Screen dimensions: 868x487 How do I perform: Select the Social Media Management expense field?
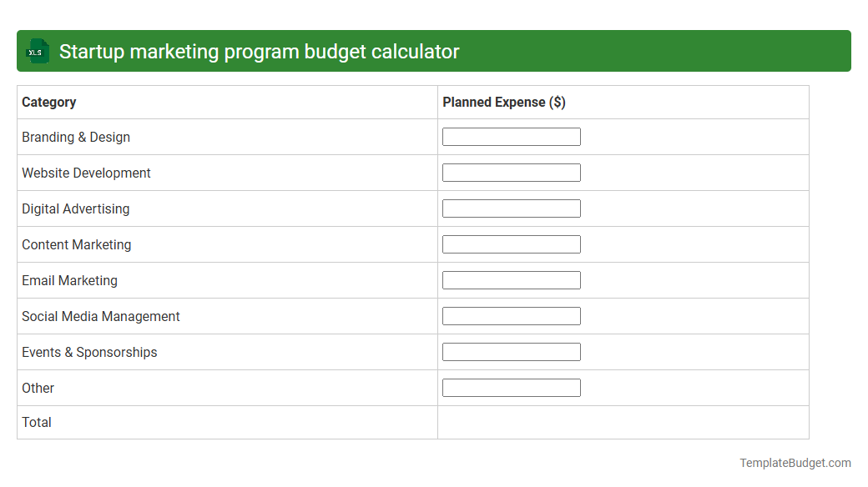pyautogui.click(x=511, y=315)
